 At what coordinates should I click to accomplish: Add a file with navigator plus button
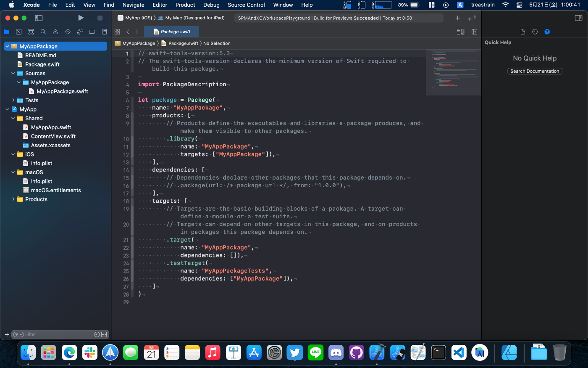point(7,334)
